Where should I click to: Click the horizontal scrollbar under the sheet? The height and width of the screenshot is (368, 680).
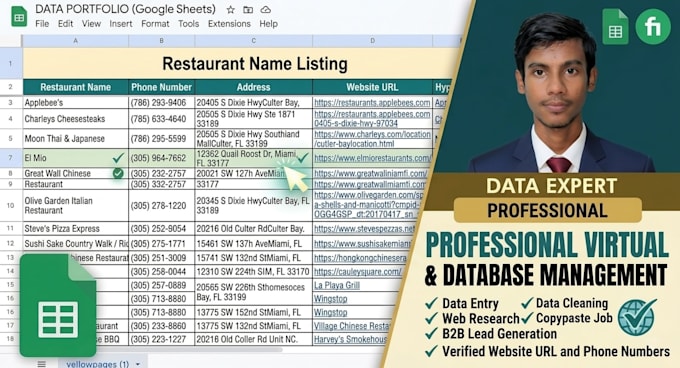tap(152, 349)
